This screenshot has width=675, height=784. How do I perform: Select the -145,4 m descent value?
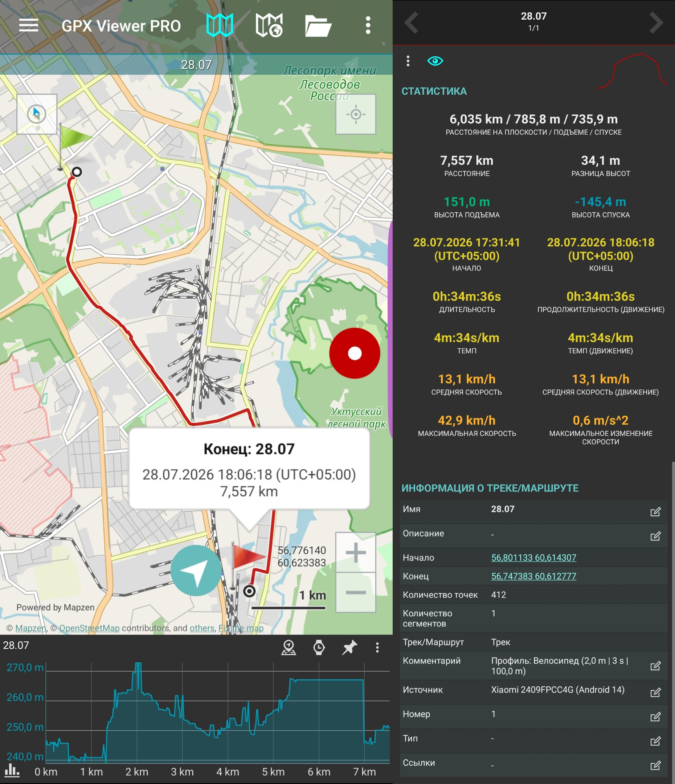tap(601, 202)
